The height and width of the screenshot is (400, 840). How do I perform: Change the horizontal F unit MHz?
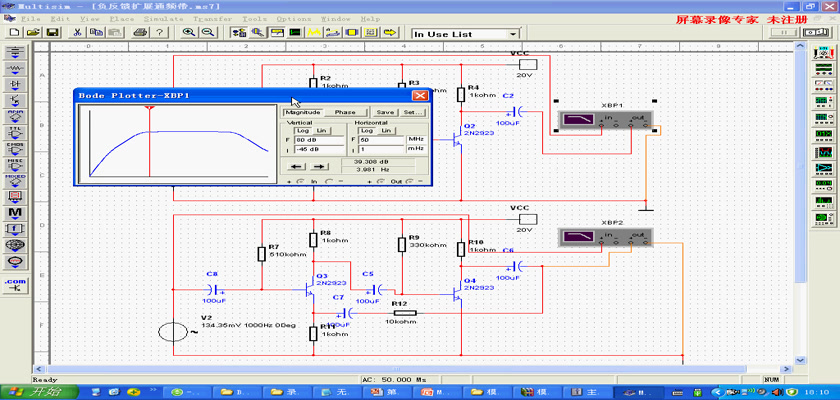(x=416, y=139)
